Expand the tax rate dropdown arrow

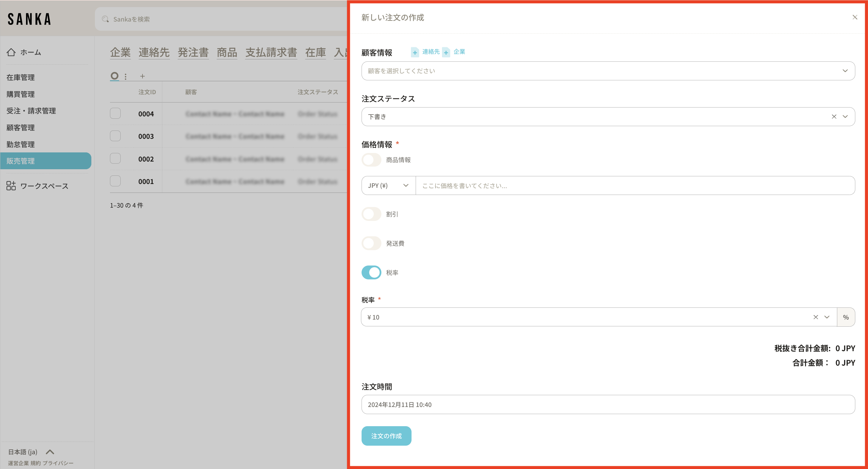pyautogui.click(x=827, y=317)
